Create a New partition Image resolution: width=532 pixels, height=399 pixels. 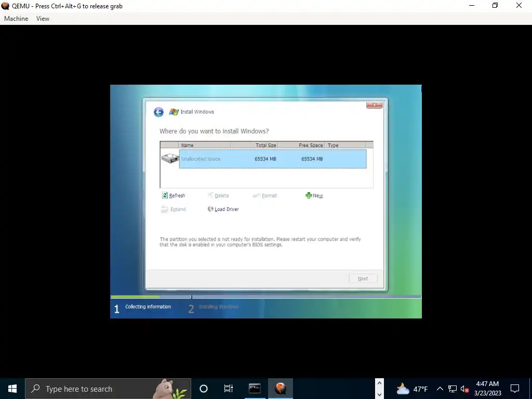coord(317,195)
